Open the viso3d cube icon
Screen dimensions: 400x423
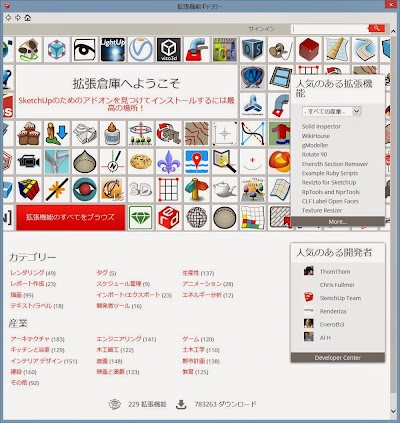pos(169,49)
